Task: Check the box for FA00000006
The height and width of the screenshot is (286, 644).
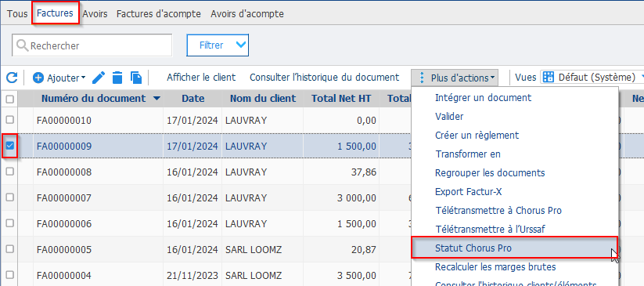Action: (x=10, y=223)
